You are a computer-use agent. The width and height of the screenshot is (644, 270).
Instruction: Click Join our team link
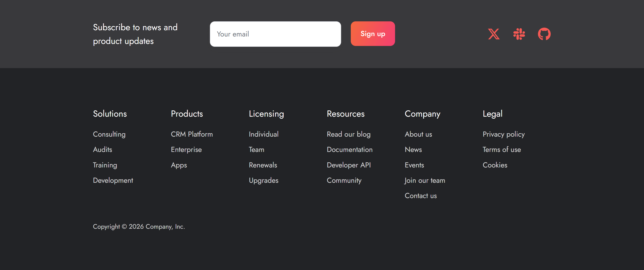coord(425,180)
